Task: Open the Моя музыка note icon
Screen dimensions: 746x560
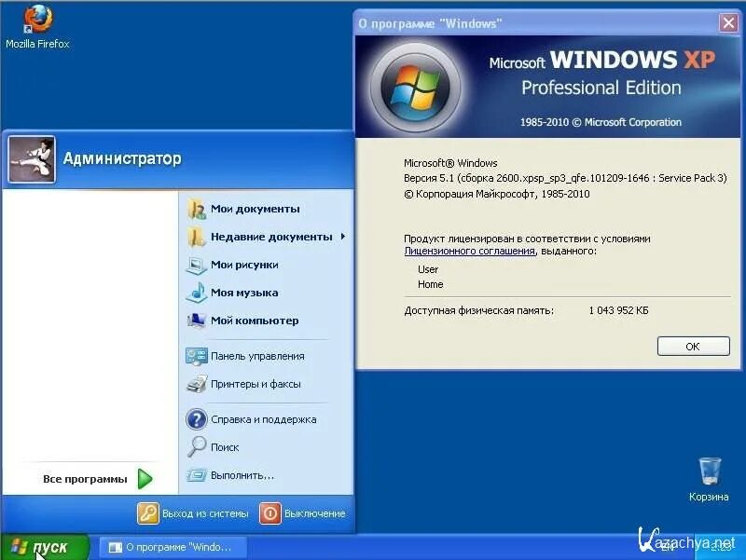Action: coord(197,293)
